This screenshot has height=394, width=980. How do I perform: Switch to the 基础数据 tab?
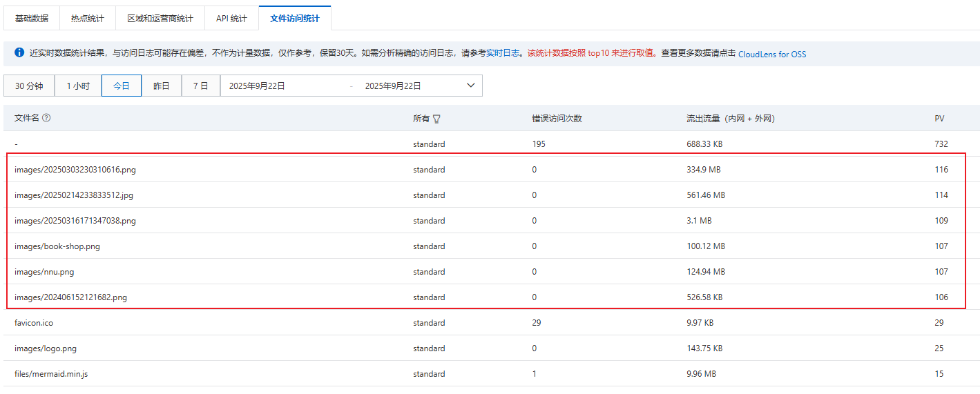click(x=32, y=19)
